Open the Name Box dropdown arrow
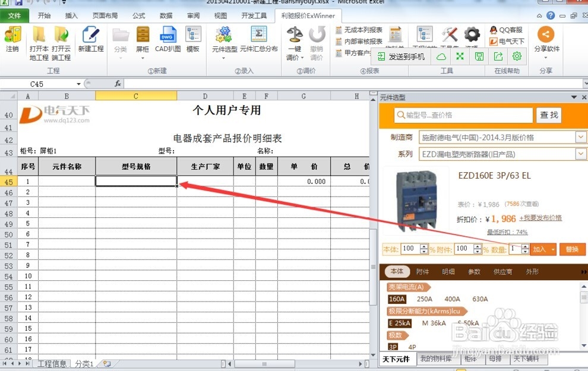Screen dimensions: 588x371 coord(79,84)
